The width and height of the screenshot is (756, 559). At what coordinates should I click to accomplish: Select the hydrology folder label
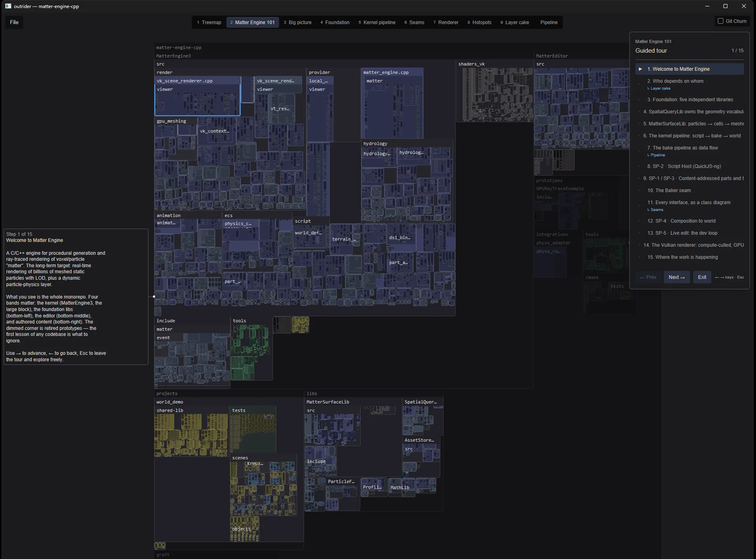[x=375, y=143]
